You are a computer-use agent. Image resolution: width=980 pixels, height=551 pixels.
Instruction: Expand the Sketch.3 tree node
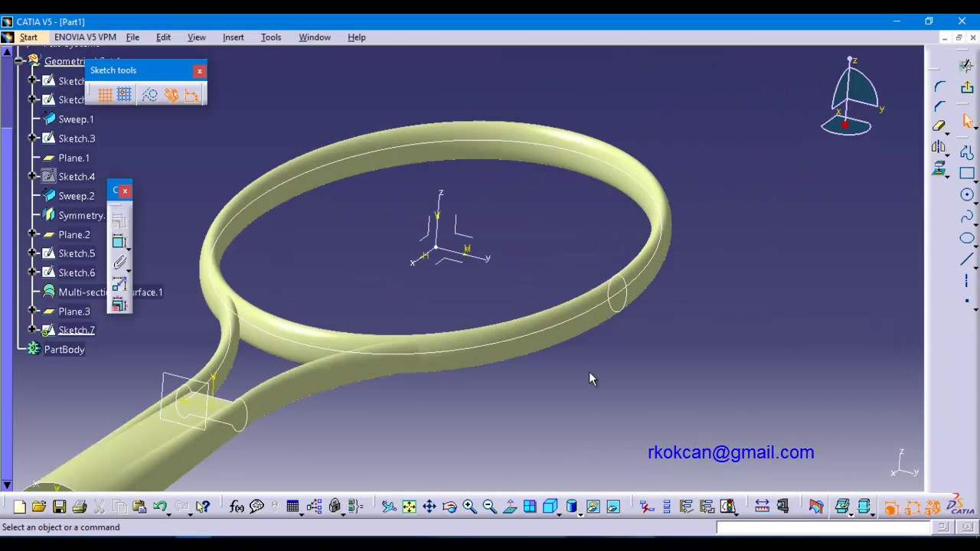point(32,138)
